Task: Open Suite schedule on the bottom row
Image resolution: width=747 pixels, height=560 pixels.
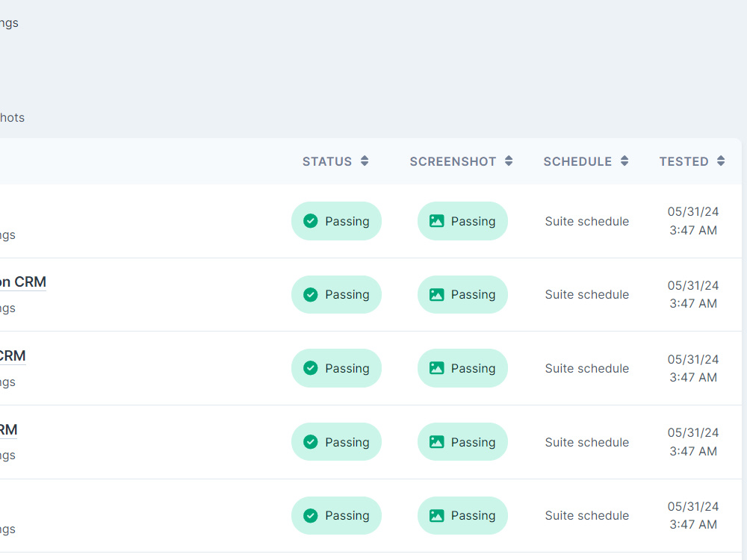Action: coord(587,515)
